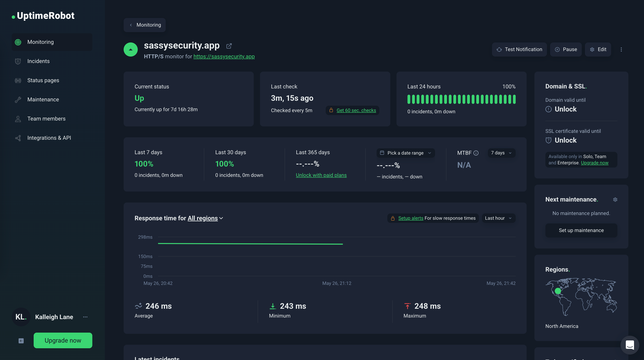Click the Get 60 sec. checks link

coord(356,110)
